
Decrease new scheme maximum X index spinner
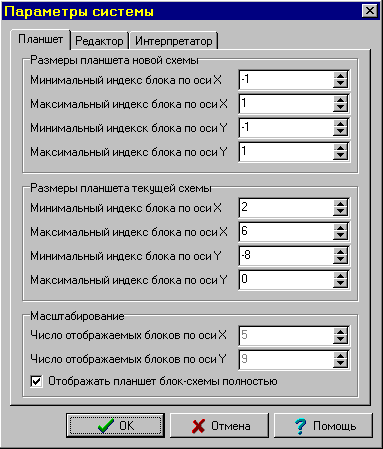[x=340, y=108]
